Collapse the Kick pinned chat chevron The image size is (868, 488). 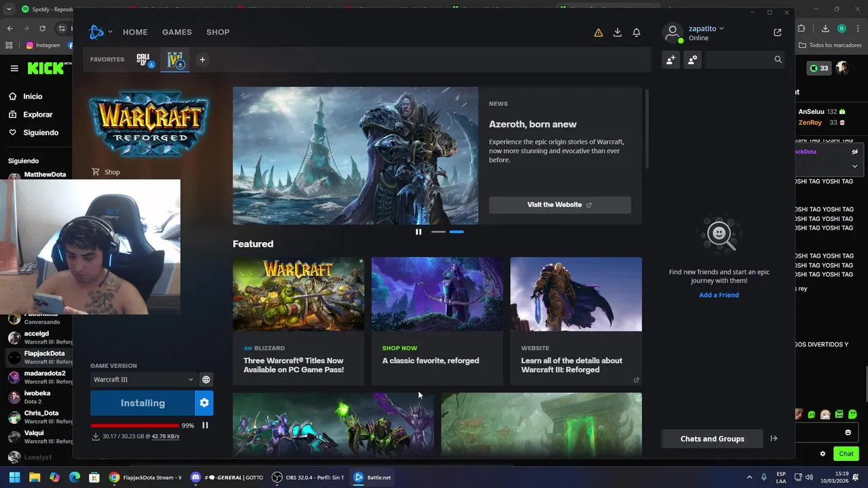pos(854,166)
